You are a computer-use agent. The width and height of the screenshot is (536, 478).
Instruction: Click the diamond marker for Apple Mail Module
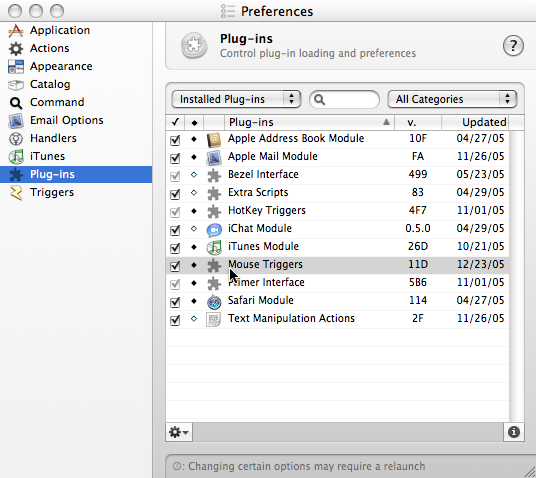point(194,157)
